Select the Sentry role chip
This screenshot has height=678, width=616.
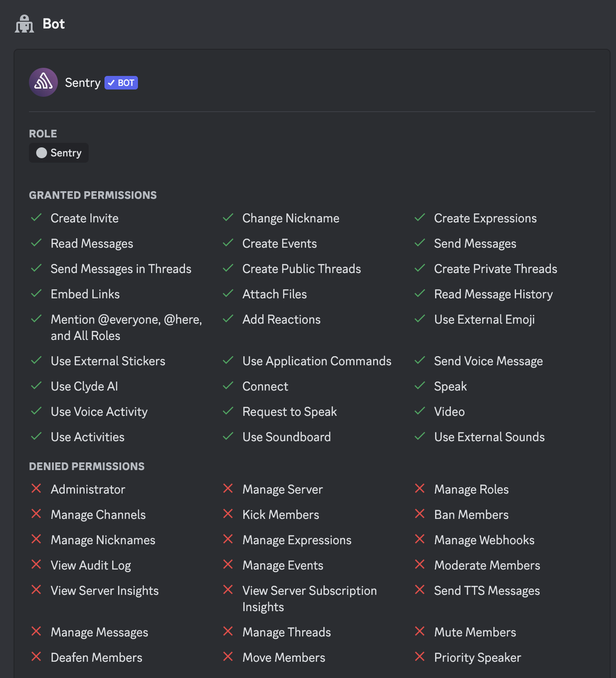click(59, 153)
